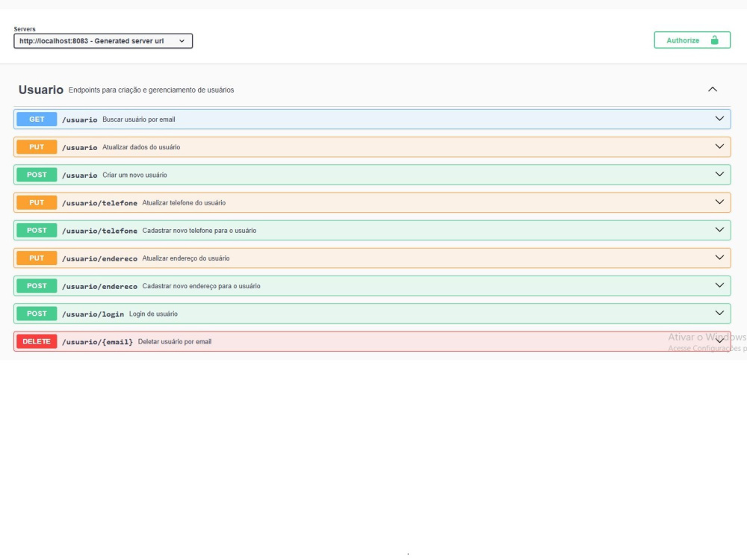The image size is (747, 560).
Task: Open the /usuario/telefone path in the PUT row
Action: pyautogui.click(x=99, y=203)
